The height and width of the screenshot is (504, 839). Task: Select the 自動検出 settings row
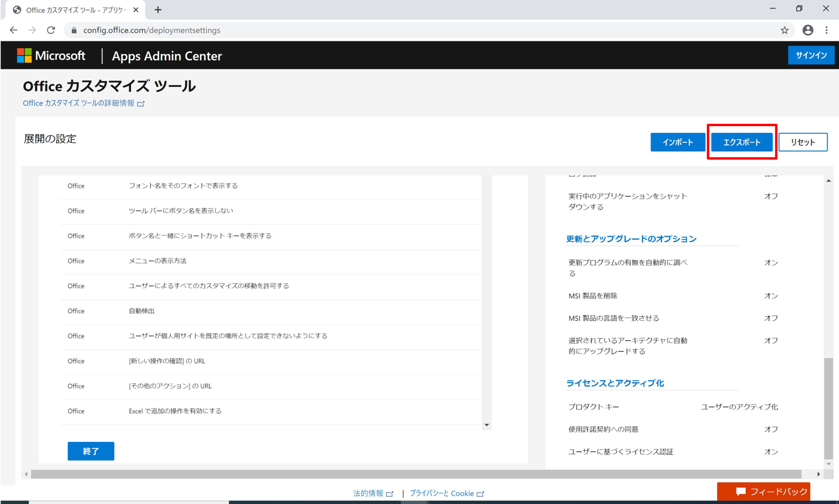pyautogui.click(x=270, y=311)
